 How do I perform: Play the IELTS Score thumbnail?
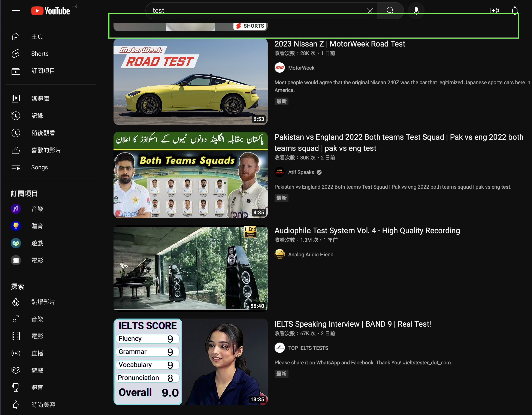coord(190,362)
